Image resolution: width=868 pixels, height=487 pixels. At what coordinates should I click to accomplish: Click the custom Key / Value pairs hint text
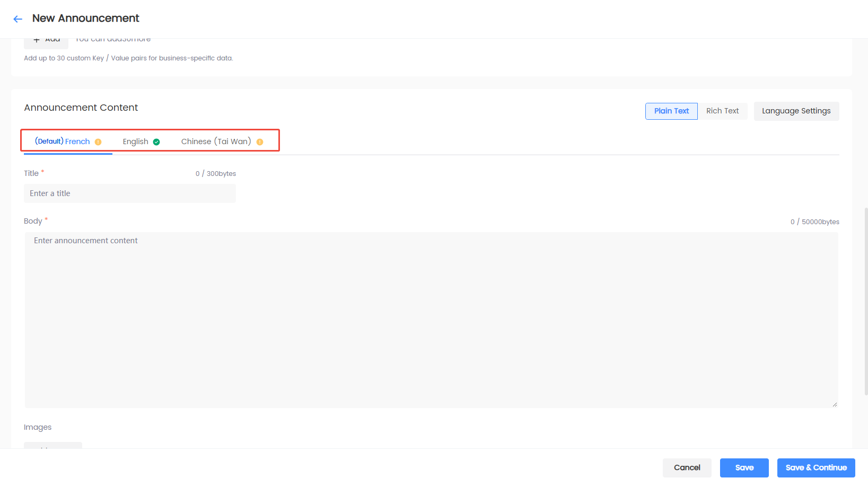point(128,58)
